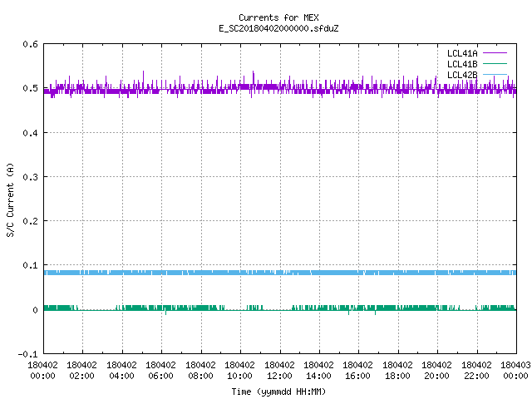Click the 180402 16:00 x-axis tick label

pyautogui.click(x=357, y=371)
